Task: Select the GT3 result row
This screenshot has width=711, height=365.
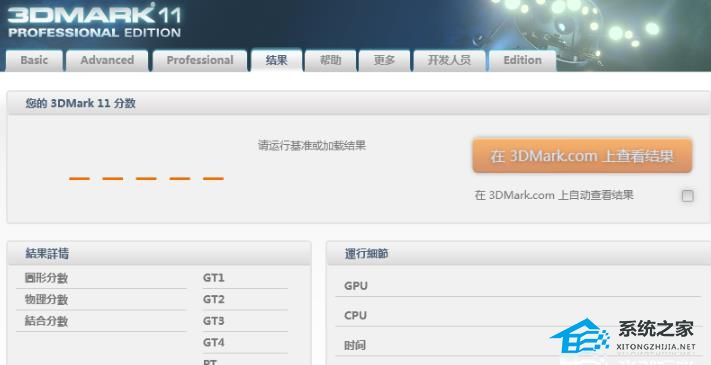Action: [x=245, y=321]
